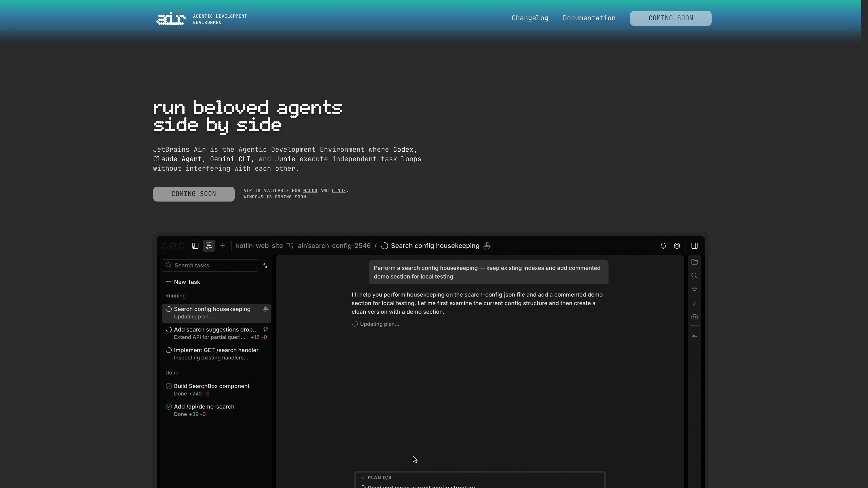Open the Build SearchBox component task
Viewport: 868px width, 488px height.
(216, 390)
